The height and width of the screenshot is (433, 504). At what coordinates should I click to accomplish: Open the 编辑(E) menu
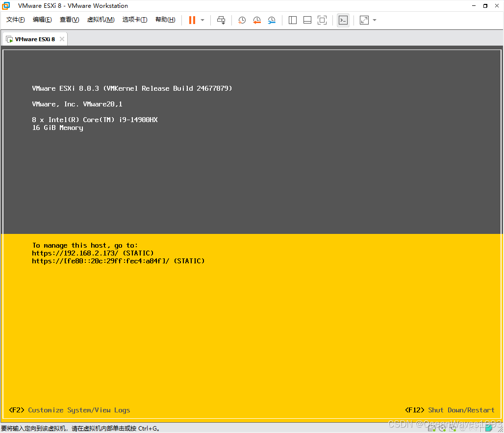(x=42, y=20)
